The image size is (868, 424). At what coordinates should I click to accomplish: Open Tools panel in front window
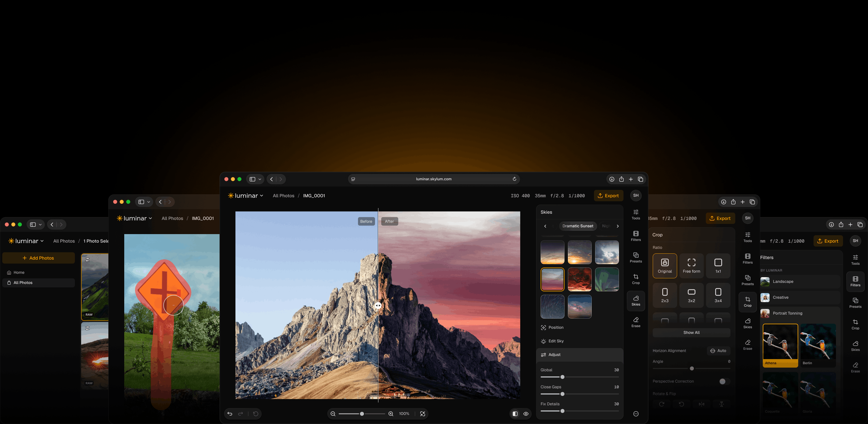635,215
